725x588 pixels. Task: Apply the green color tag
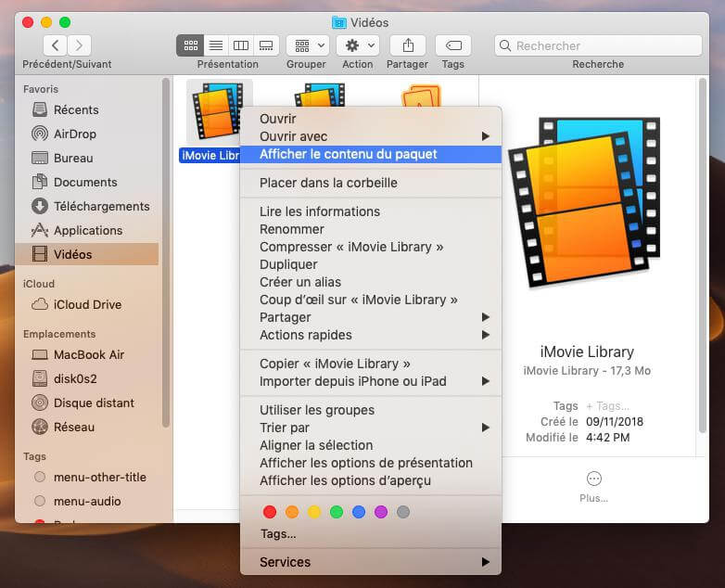pyautogui.click(x=337, y=512)
